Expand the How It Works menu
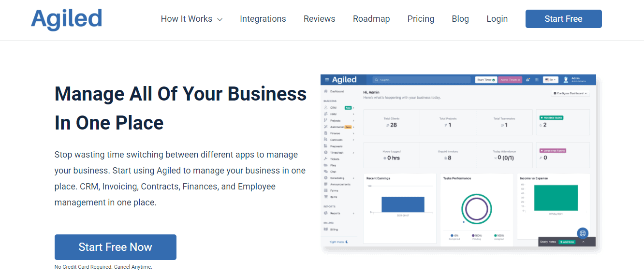This screenshot has width=644, height=275. [x=191, y=19]
